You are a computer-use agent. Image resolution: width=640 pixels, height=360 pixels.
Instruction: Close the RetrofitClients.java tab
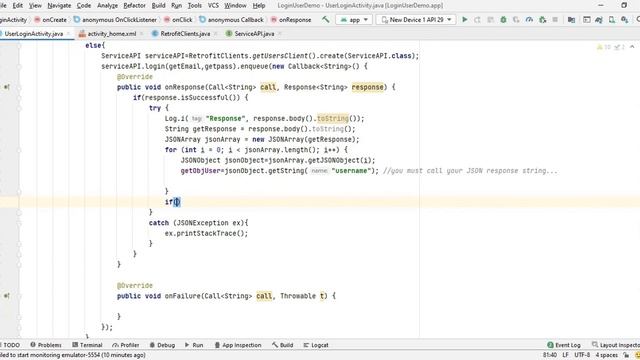pyautogui.click(x=215, y=33)
